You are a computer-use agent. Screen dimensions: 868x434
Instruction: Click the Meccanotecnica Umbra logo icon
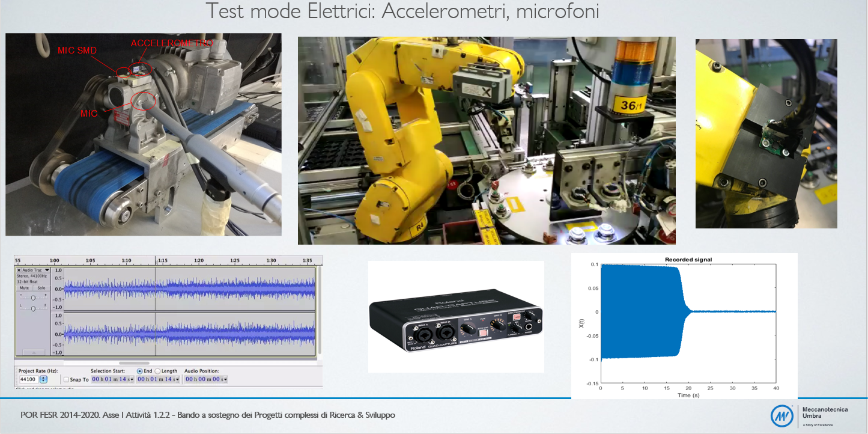783,415
